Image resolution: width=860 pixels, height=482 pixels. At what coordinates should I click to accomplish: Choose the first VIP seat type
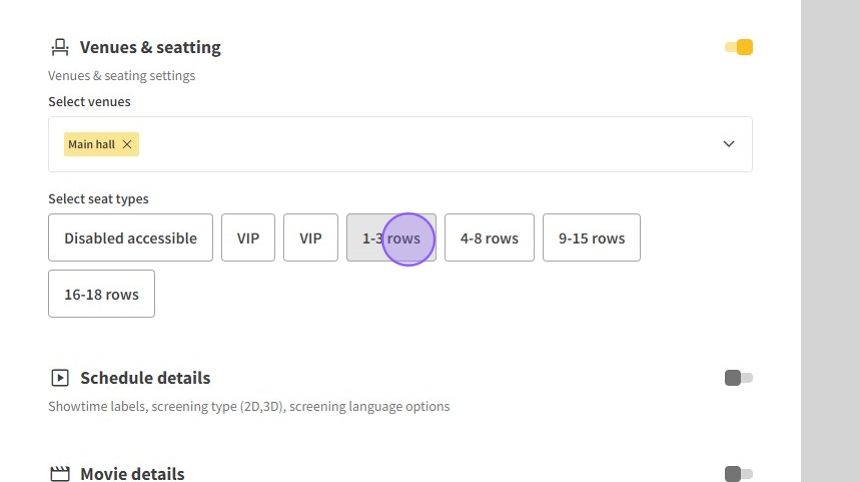[248, 238]
